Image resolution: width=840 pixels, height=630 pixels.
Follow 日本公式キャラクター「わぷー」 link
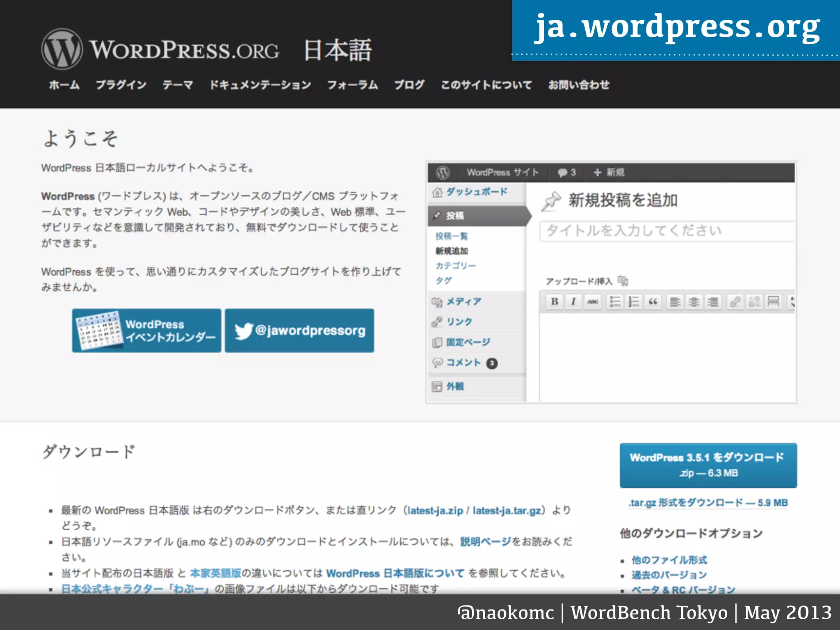[136, 588]
